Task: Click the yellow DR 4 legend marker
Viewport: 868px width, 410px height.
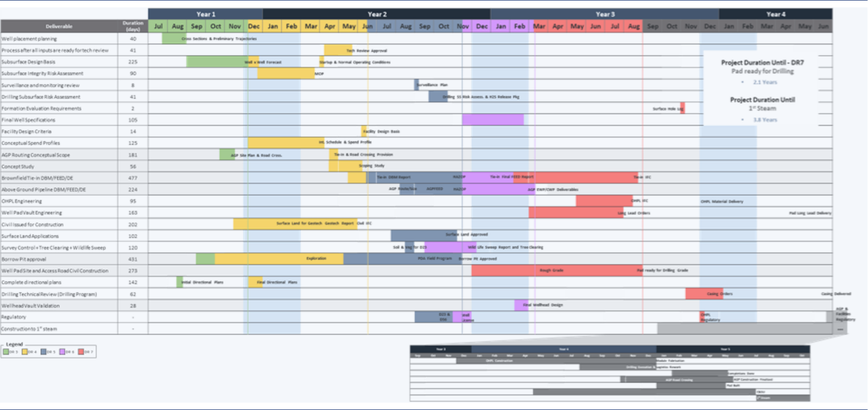Action: tap(25, 352)
